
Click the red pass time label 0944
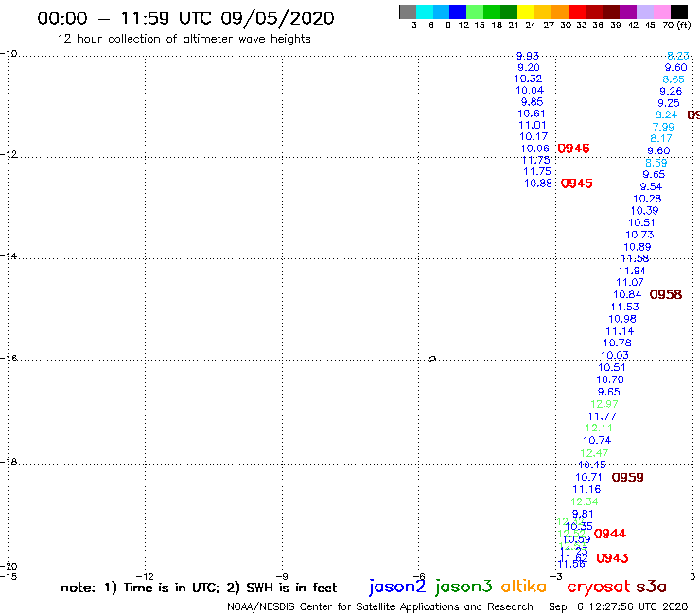[x=610, y=534]
